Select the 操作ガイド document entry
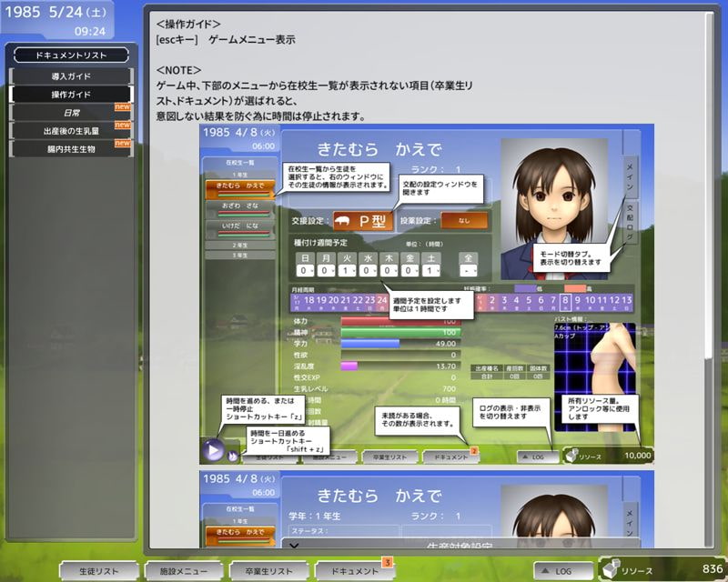 pyautogui.click(x=71, y=95)
